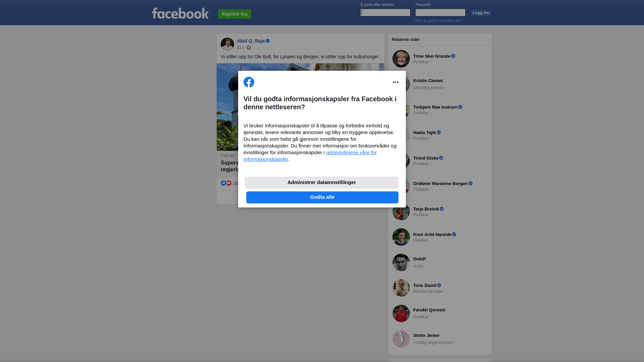The width and height of the screenshot is (644, 362).
Task: Click the verified badge next to Abid Q. Raja
Action: [x=268, y=41]
